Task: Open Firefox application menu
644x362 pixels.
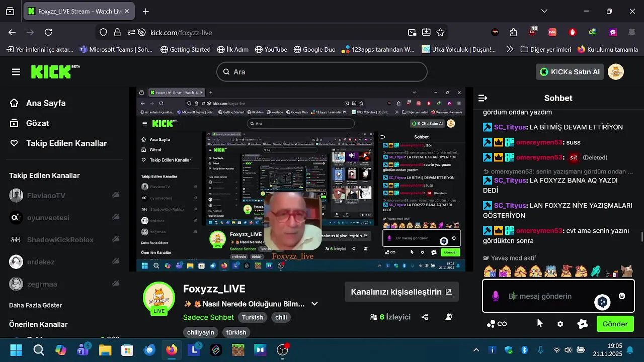Action: (x=632, y=32)
